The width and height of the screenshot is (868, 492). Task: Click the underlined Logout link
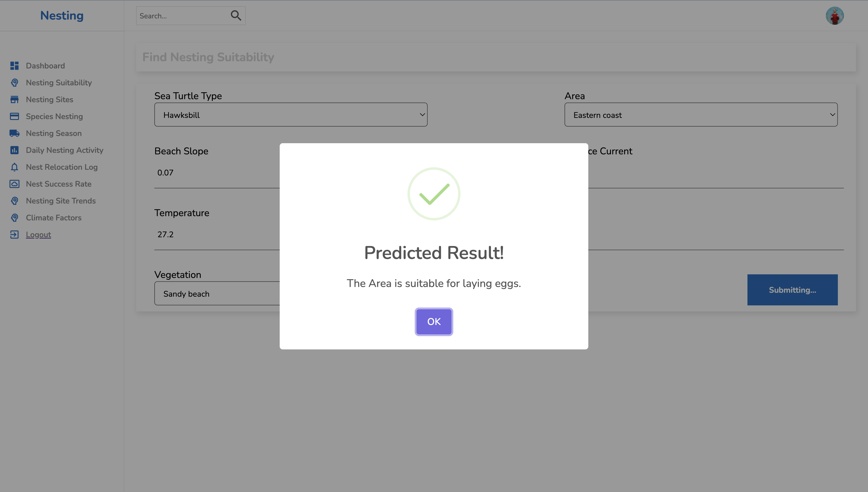point(38,234)
